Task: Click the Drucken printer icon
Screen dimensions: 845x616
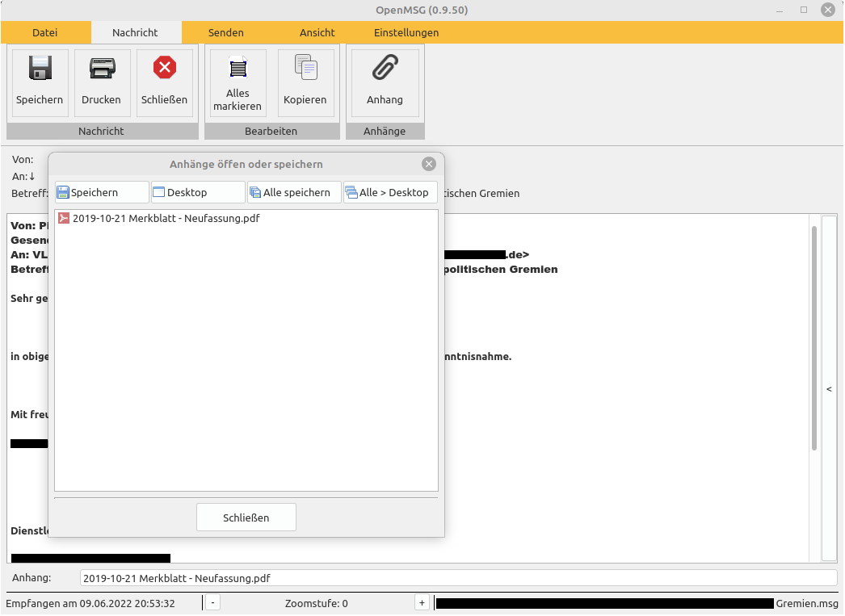Action: pos(102,69)
